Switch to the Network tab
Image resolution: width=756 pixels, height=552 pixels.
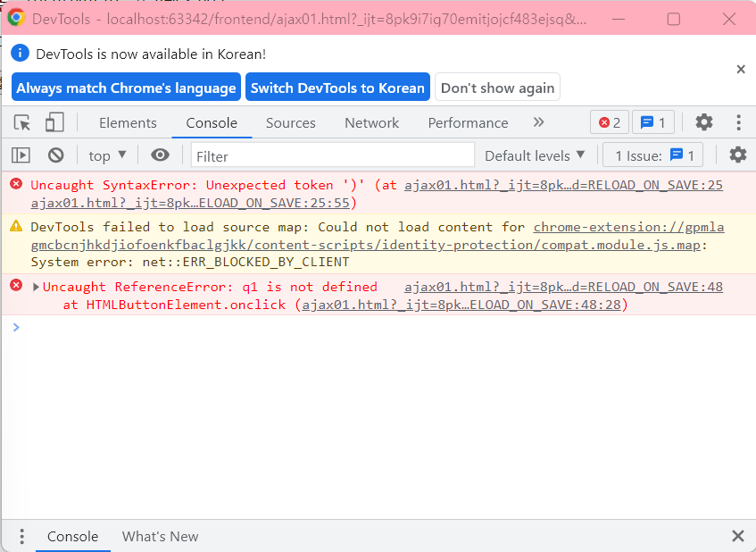coord(371,123)
